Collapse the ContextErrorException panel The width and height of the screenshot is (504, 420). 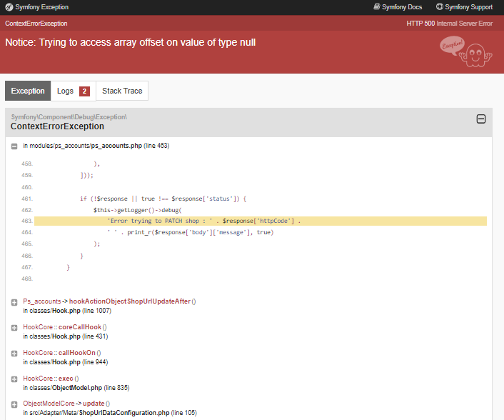pyautogui.click(x=481, y=119)
